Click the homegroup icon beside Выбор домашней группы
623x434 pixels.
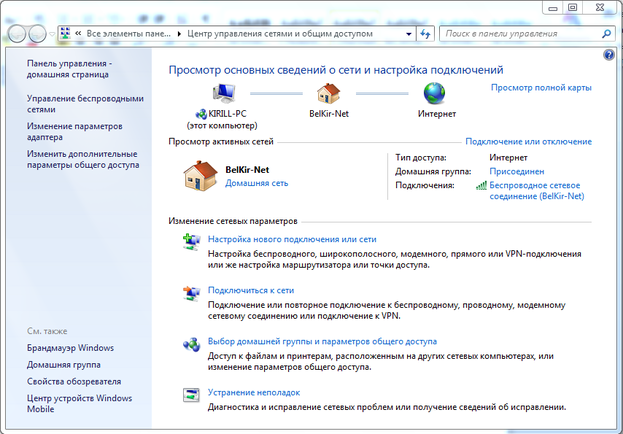pyautogui.click(x=192, y=344)
